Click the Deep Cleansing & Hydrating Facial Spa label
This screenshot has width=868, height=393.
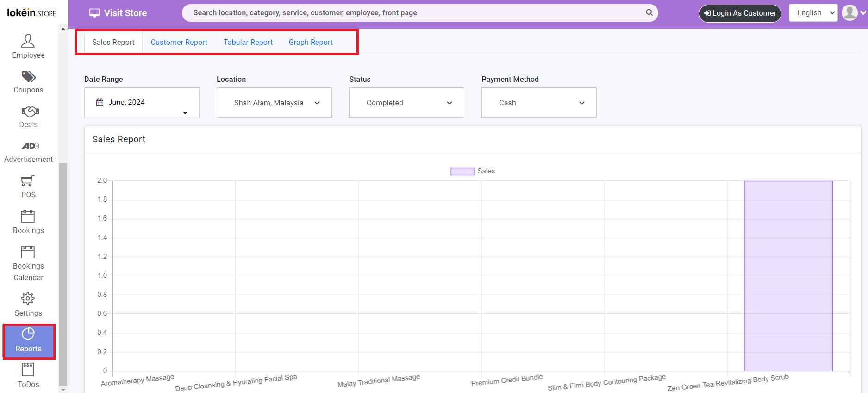[236, 383]
